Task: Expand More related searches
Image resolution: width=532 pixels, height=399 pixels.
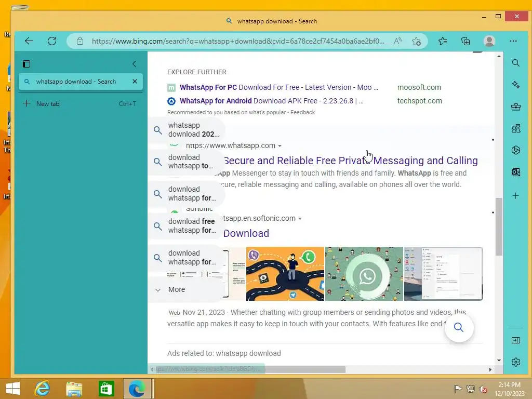Action: (187, 289)
